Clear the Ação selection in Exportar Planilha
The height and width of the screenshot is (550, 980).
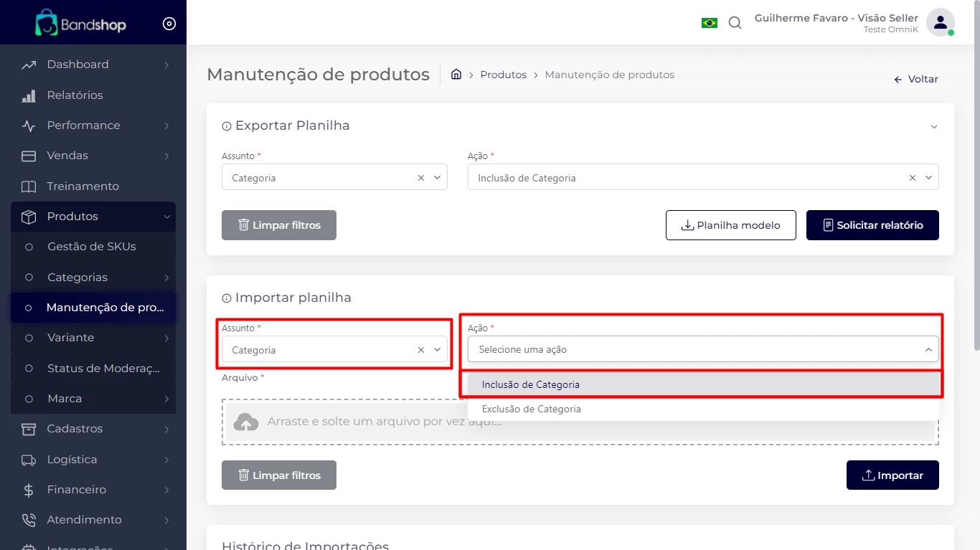912,178
